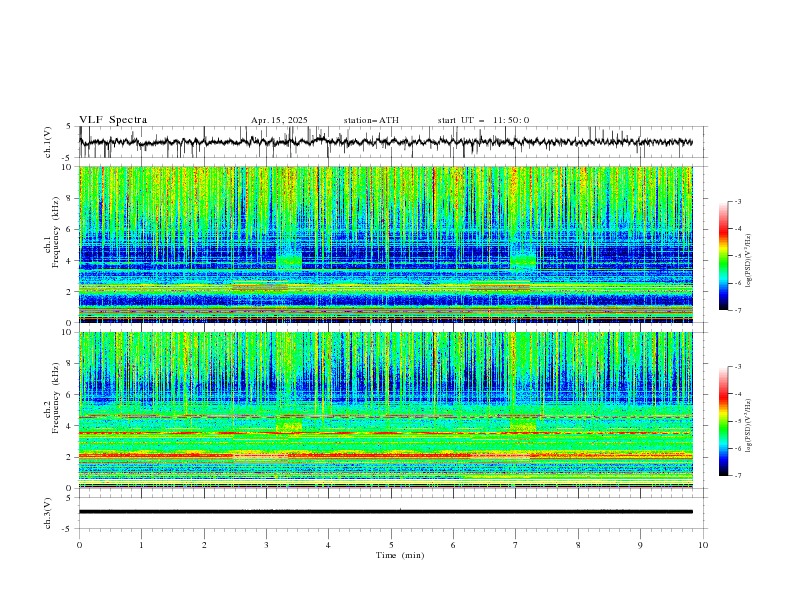Click time axis tick label "4"
The width and height of the screenshot is (792, 612).
[328, 545]
